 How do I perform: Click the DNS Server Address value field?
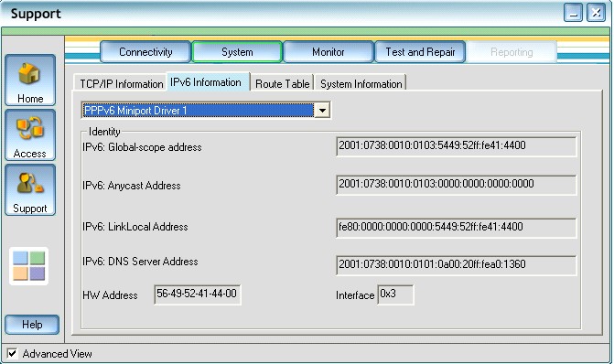(x=457, y=265)
